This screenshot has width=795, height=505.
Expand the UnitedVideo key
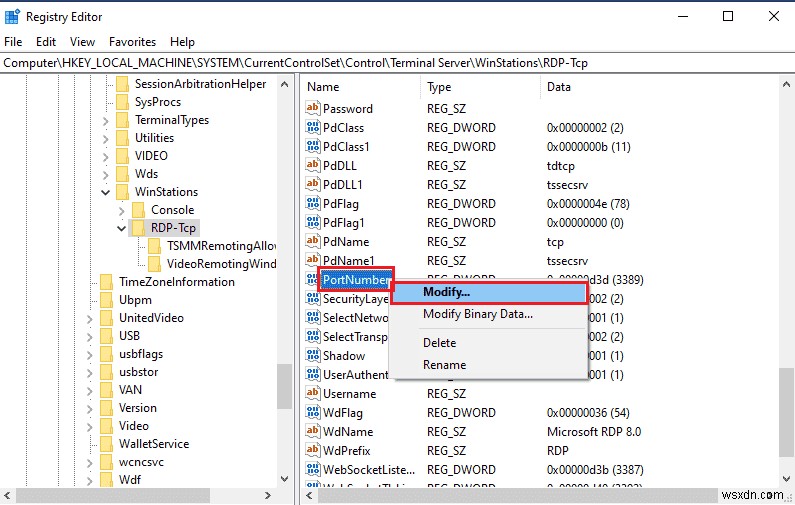click(90, 318)
